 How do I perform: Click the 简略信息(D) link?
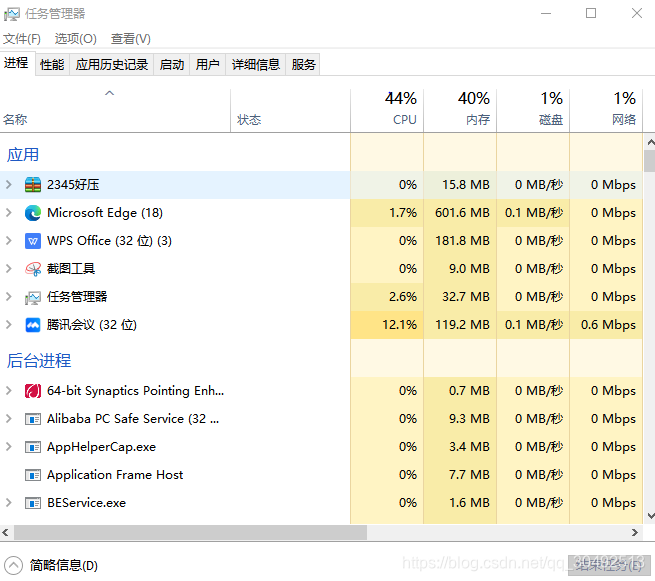click(63, 566)
